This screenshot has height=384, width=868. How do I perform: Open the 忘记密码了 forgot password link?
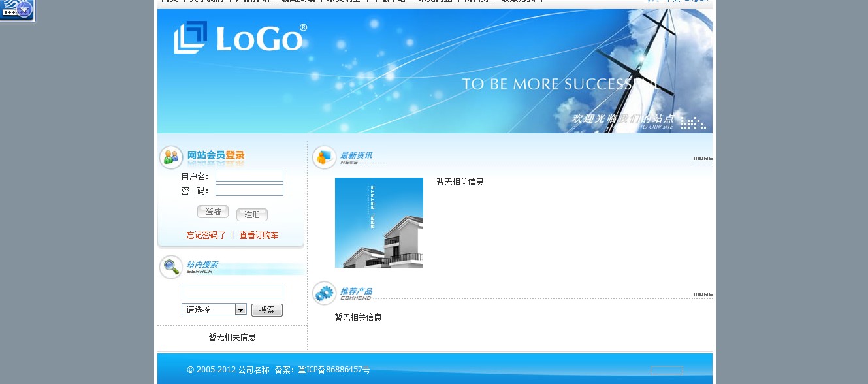pos(206,235)
